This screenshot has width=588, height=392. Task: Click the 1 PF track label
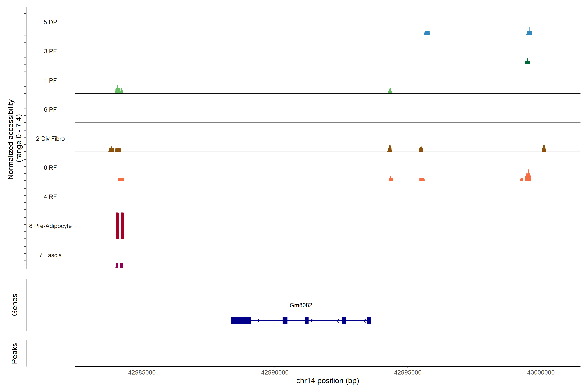[x=50, y=81]
